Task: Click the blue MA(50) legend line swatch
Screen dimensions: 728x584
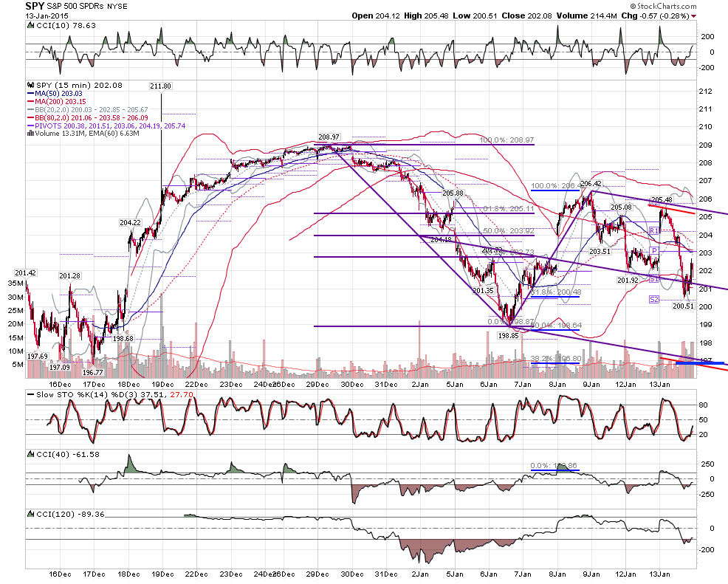Action: [x=31, y=93]
